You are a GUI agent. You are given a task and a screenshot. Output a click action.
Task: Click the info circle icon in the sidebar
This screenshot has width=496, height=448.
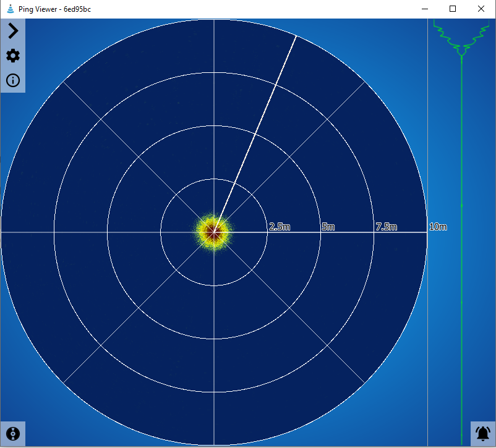[12, 80]
